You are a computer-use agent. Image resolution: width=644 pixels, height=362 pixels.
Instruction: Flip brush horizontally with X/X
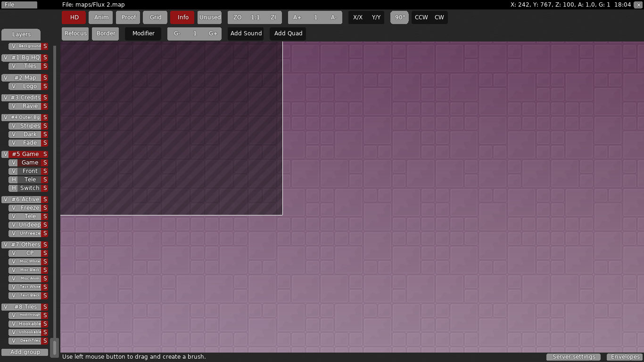[x=358, y=17]
